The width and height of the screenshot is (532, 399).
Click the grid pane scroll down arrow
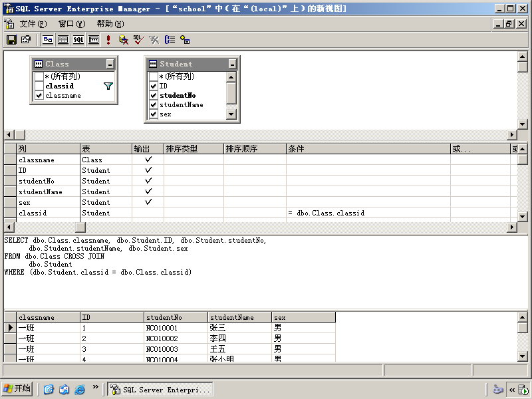(523, 217)
